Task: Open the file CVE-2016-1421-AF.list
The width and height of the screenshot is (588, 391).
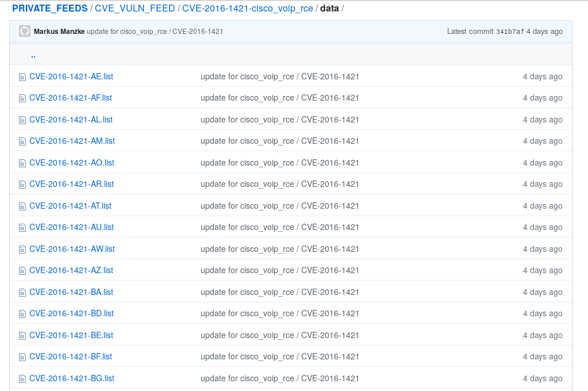Action: pyautogui.click(x=71, y=98)
